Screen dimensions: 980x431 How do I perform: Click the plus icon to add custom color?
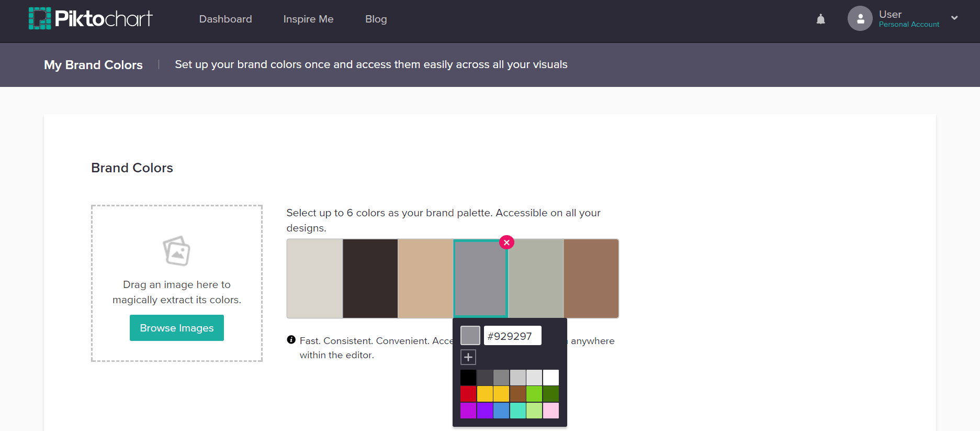[468, 357]
